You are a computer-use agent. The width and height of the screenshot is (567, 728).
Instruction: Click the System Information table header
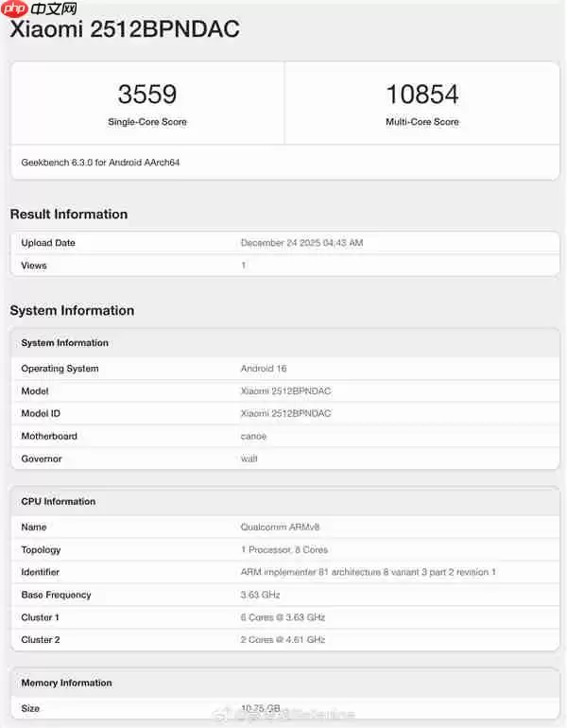pos(64,343)
